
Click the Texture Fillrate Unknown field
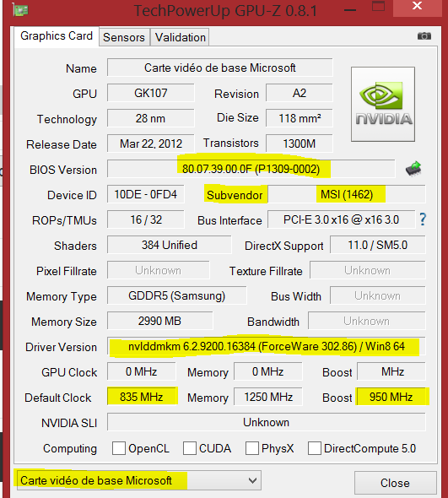point(367,270)
